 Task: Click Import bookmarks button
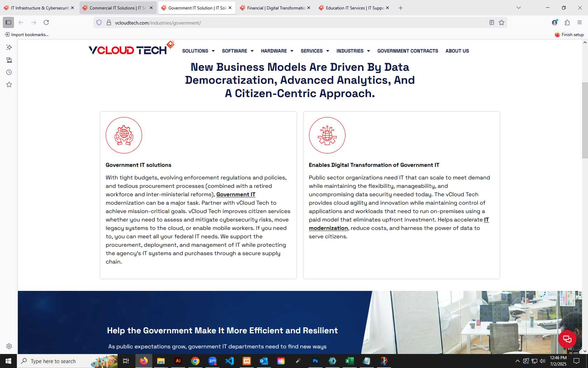pyautogui.click(x=27, y=34)
